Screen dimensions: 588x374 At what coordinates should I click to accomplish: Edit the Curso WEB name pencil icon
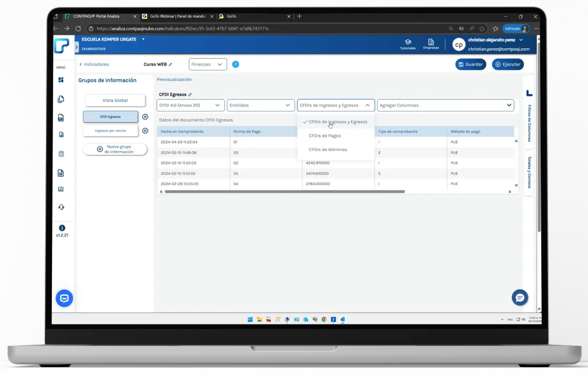pyautogui.click(x=170, y=65)
